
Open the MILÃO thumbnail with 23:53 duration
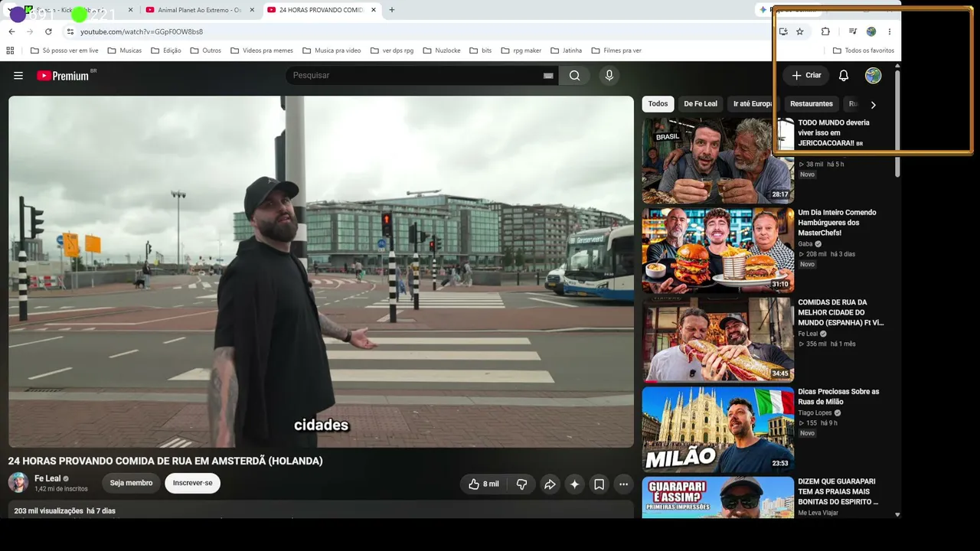coord(718,429)
